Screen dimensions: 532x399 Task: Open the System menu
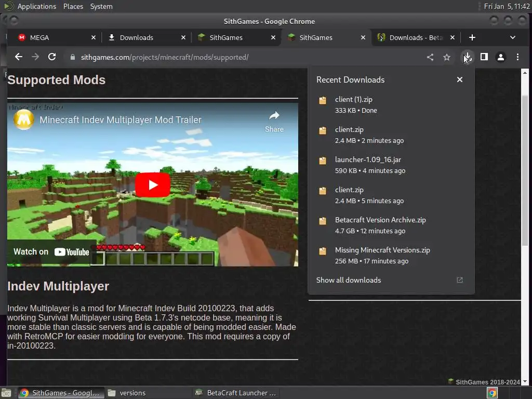(x=101, y=6)
